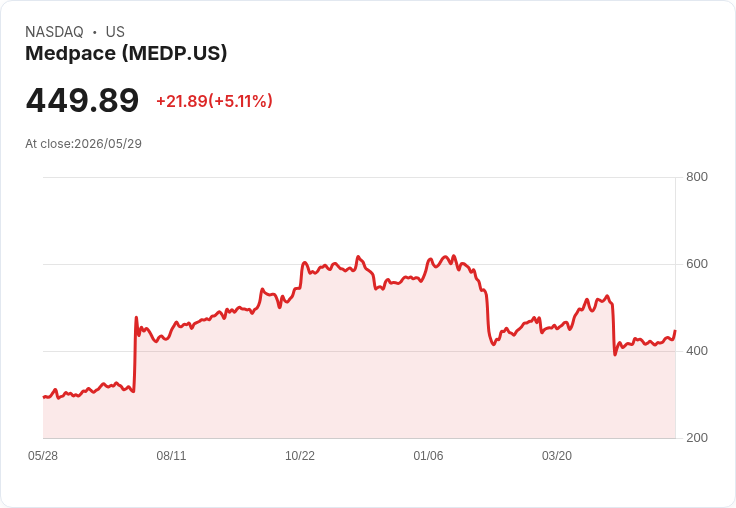Click the 600 y-axis label
Viewport: 736px width, 508px height.
point(697,264)
